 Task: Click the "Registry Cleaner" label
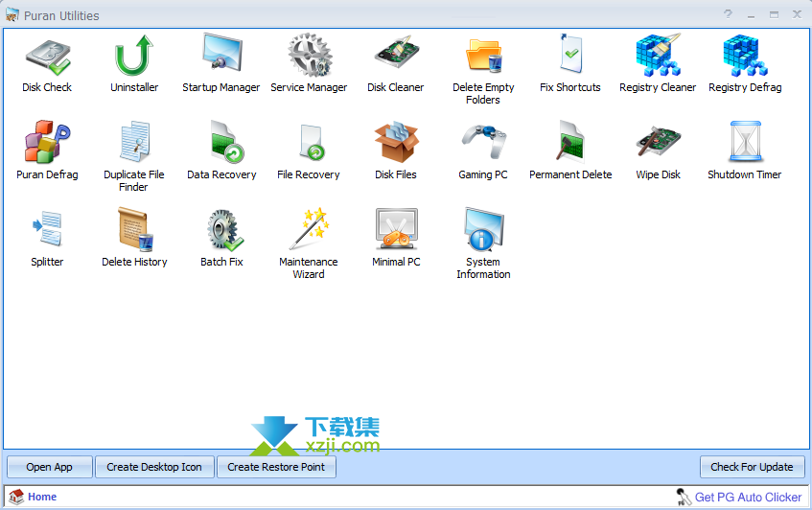pos(658,87)
